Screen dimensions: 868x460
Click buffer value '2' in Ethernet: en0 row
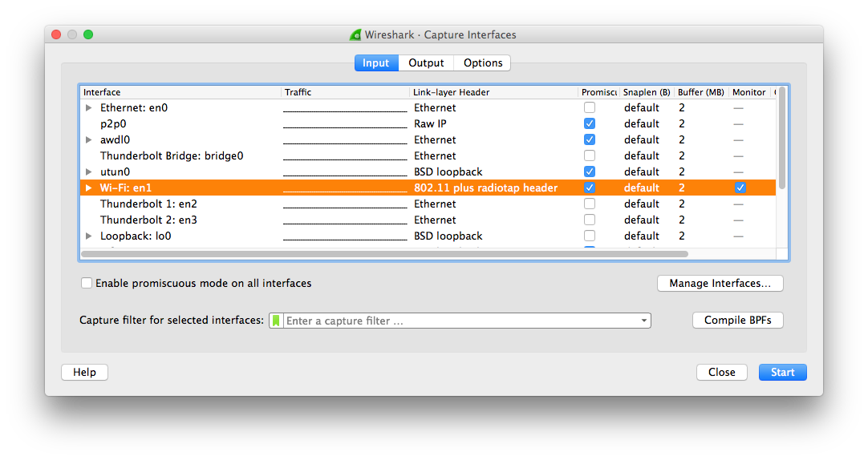[x=682, y=108]
